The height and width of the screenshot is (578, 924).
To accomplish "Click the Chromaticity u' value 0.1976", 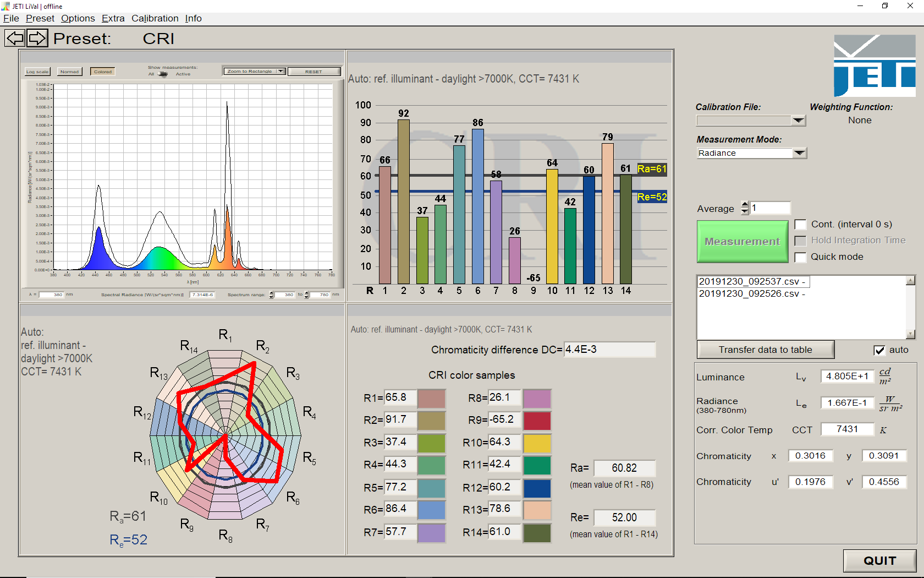I will [811, 482].
